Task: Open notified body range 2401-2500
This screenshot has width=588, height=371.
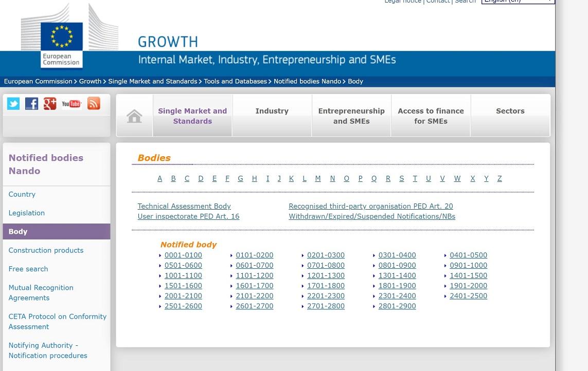Action: click(x=468, y=295)
